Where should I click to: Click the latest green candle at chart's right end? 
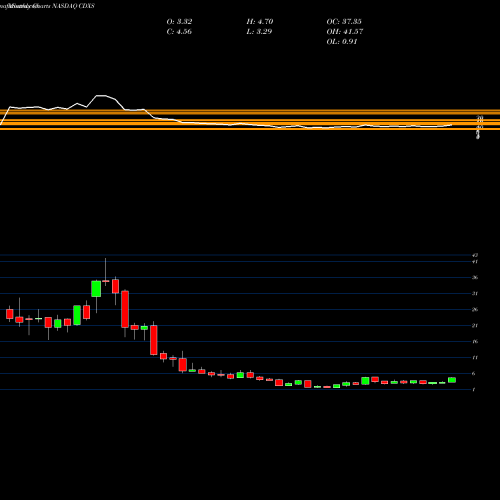click(x=452, y=380)
